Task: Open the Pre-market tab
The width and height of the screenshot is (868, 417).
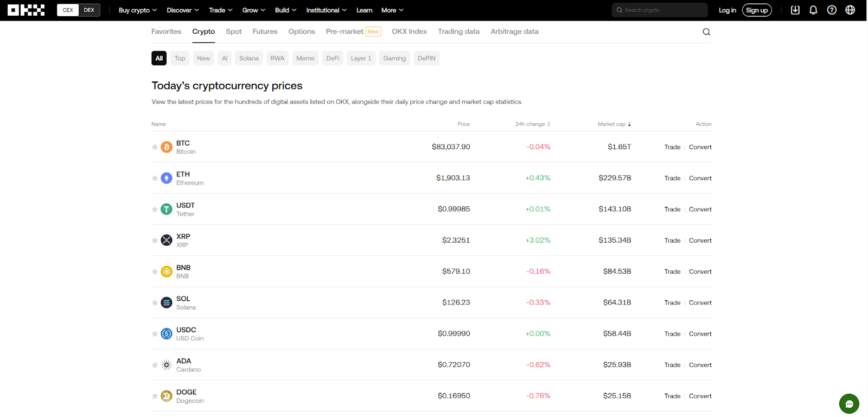Action: click(353, 31)
